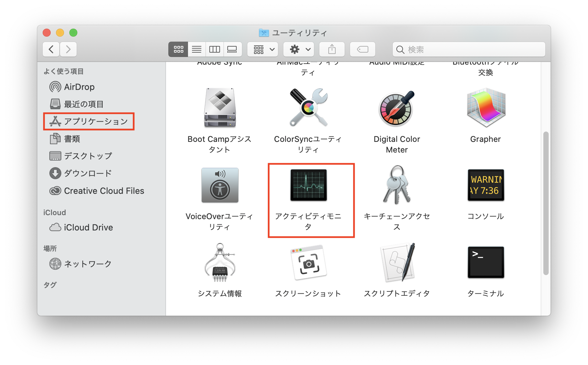Open コンソール (Console) icon
The width and height of the screenshot is (588, 365).
tap(486, 185)
